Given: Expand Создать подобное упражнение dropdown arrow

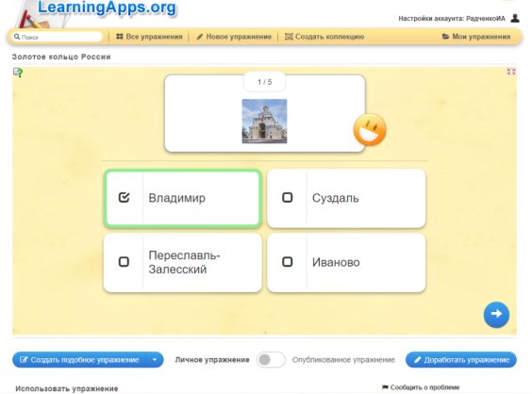Looking at the screenshot, I should pos(155,360).
